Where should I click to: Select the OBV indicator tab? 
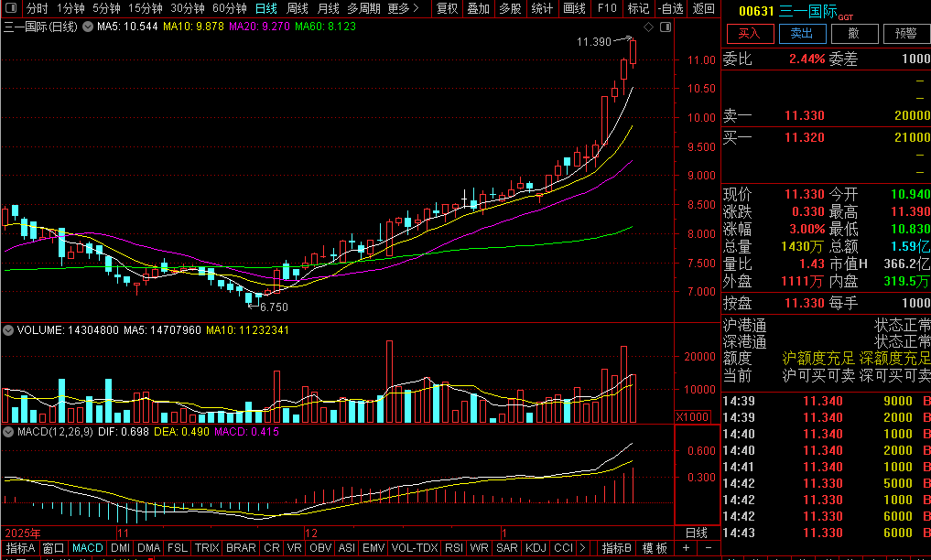click(x=320, y=548)
